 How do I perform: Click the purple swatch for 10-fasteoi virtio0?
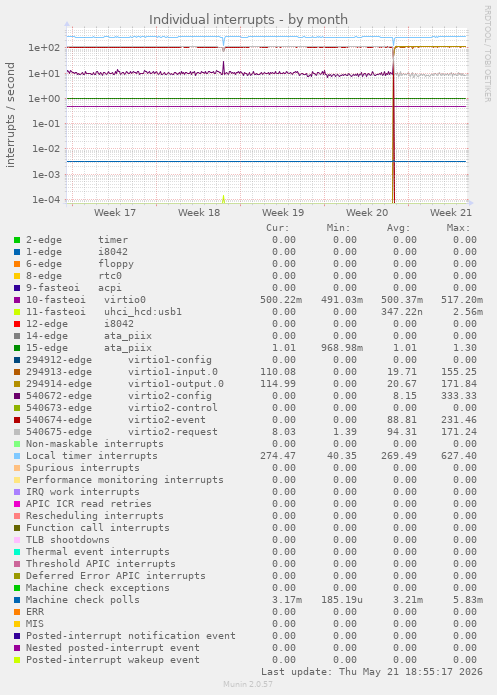coord(17,300)
